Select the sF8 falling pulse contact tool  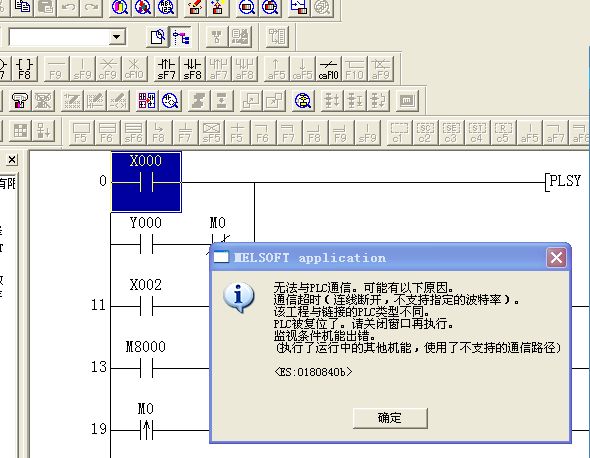[x=192, y=69]
